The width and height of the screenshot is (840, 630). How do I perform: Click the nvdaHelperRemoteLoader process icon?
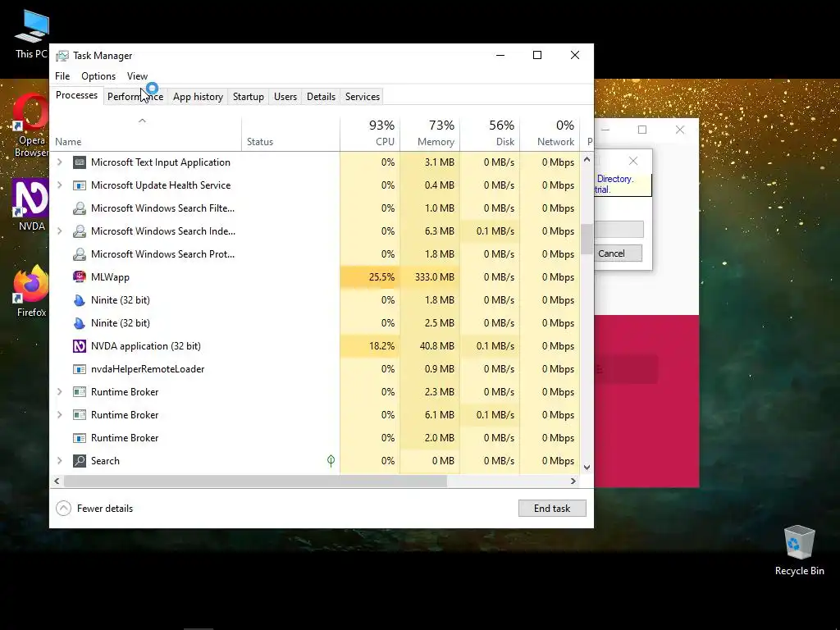(x=80, y=369)
